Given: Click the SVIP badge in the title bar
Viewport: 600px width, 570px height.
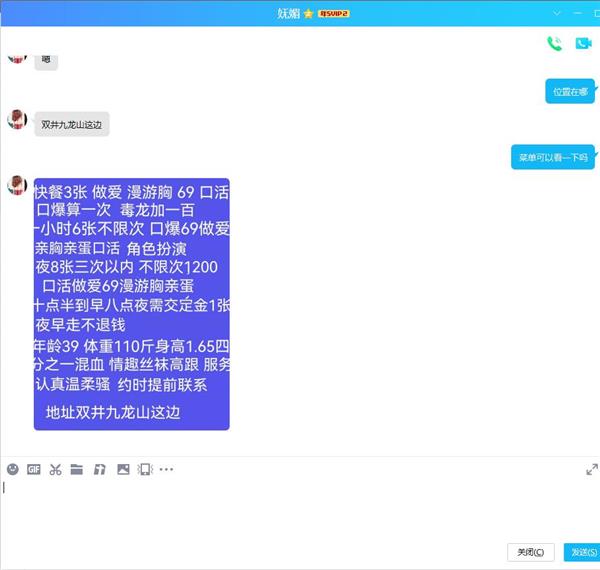Looking at the screenshot, I should pyautogui.click(x=332, y=12).
